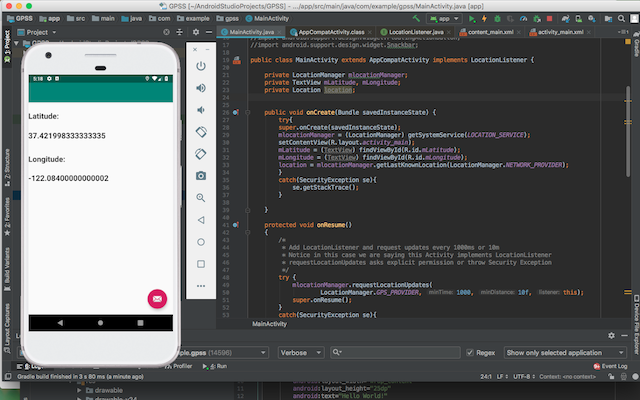Switch to content_main.xml tab
This screenshot has height=400, width=640.
tap(490, 32)
